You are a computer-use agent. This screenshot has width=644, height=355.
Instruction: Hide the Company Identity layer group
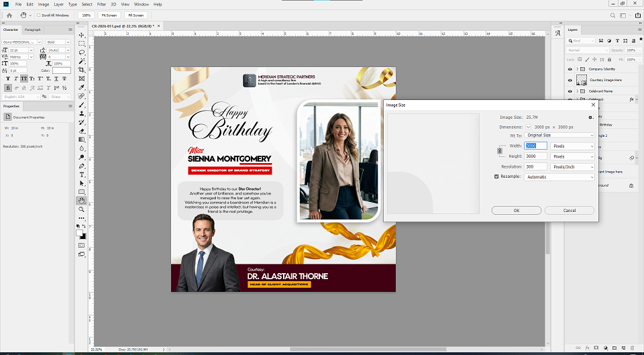coord(570,69)
